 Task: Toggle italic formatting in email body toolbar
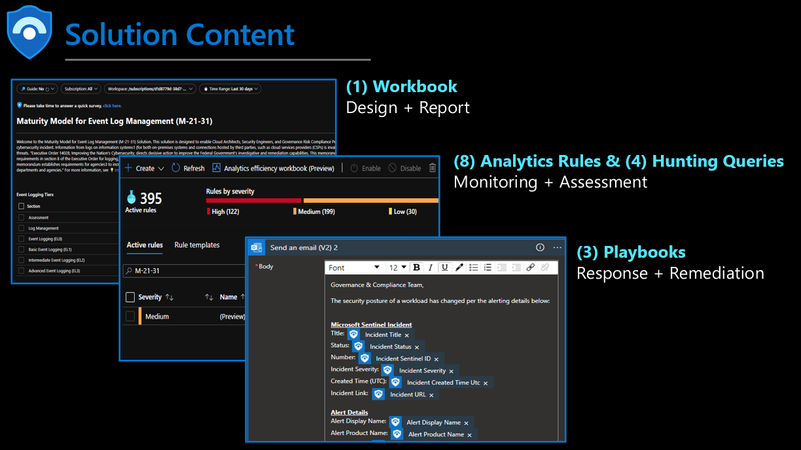pos(431,268)
